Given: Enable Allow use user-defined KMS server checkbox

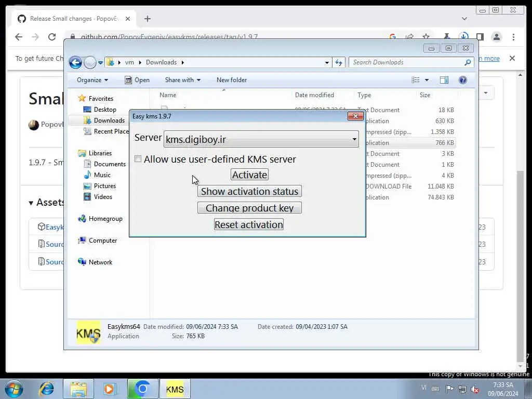Looking at the screenshot, I should click(138, 159).
